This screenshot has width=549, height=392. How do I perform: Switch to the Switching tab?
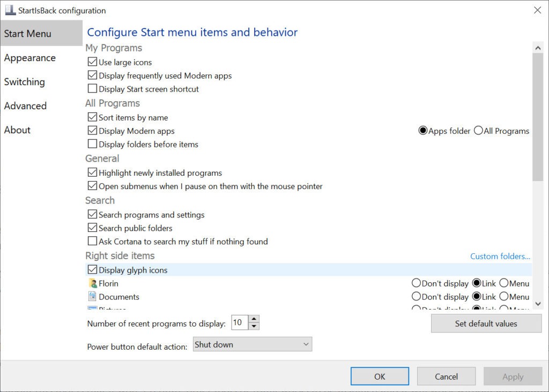[x=41, y=82]
